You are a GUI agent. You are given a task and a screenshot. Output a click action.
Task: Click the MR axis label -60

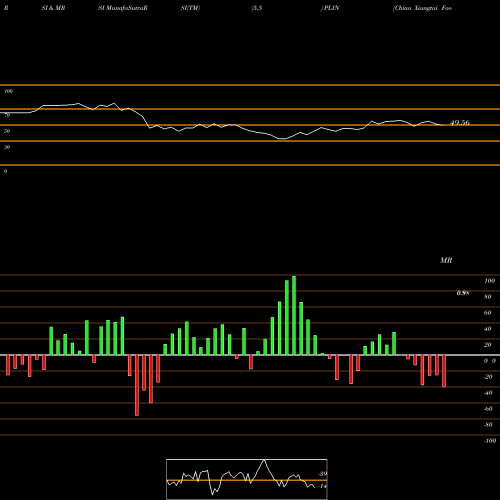tap(488, 409)
